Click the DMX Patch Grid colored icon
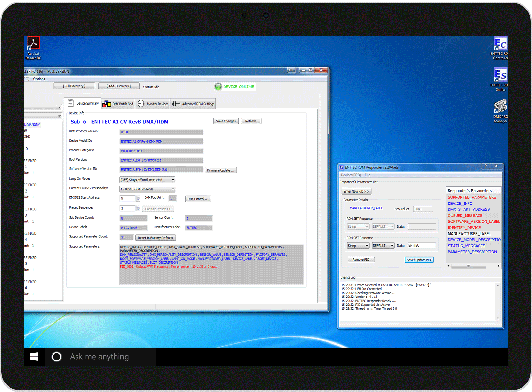The height and width of the screenshot is (392, 532). pyautogui.click(x=107, y=104)
